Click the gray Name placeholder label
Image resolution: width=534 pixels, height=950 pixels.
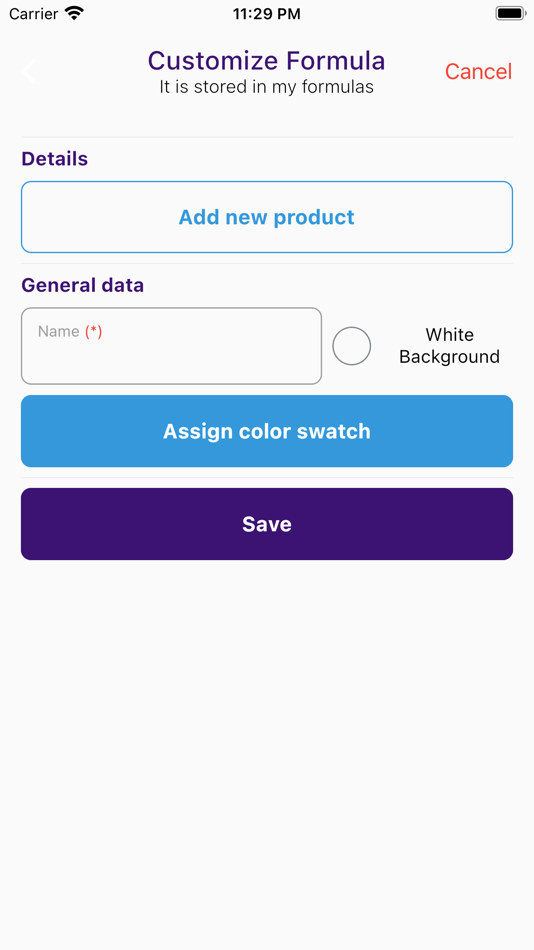pos(59,331)
